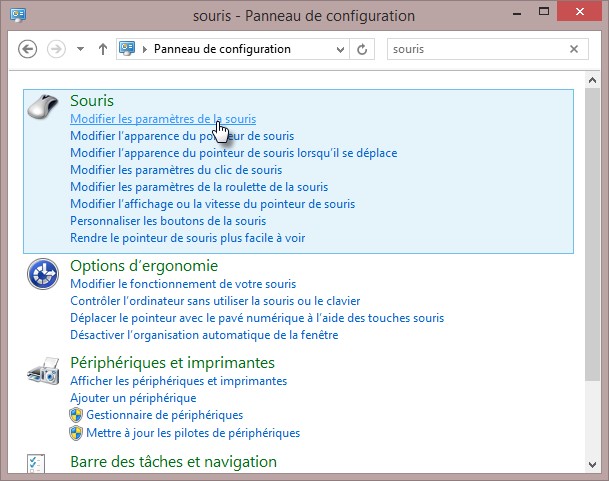609x481 pixels.
Task: Open the roulette de la souris settings
Action: point(199,187)
